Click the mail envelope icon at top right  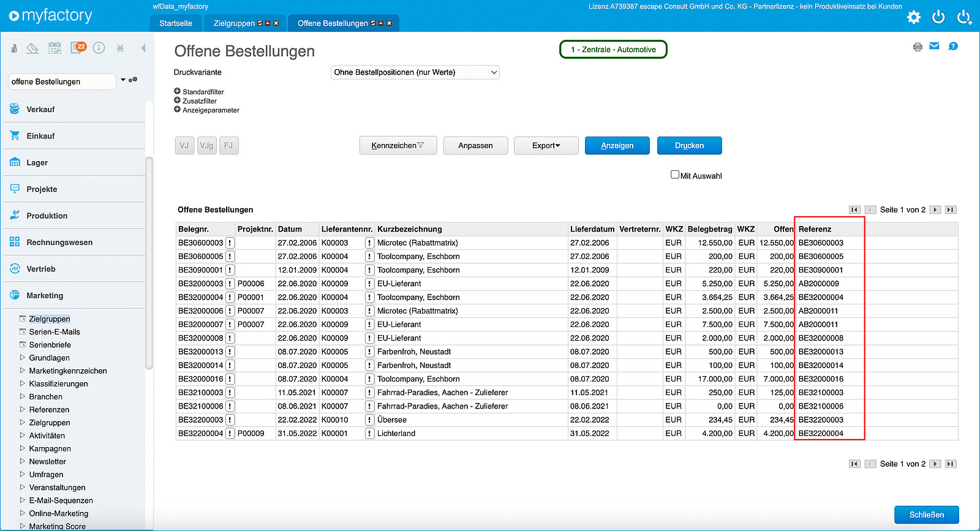coord(934,46)
